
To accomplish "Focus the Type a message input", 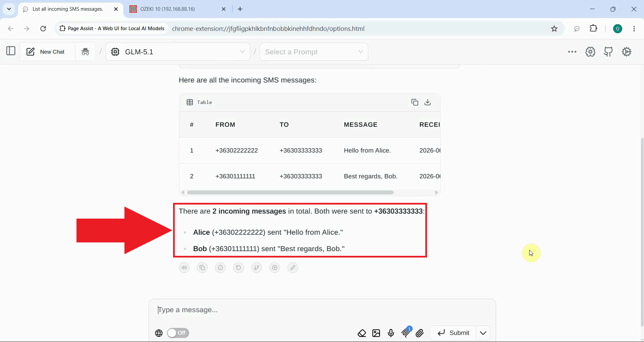I will [322, 310].
